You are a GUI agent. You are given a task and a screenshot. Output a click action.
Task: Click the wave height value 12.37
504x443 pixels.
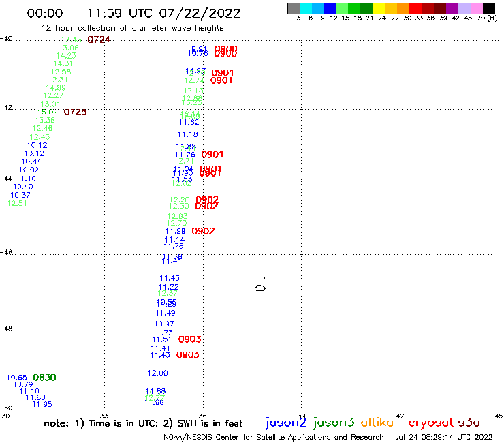click(168, 294)
